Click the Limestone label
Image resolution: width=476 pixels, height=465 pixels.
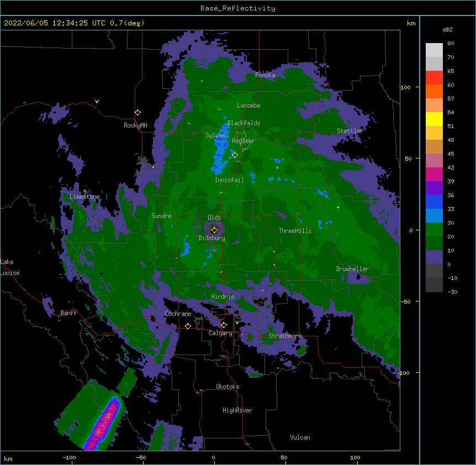(84, 197)
